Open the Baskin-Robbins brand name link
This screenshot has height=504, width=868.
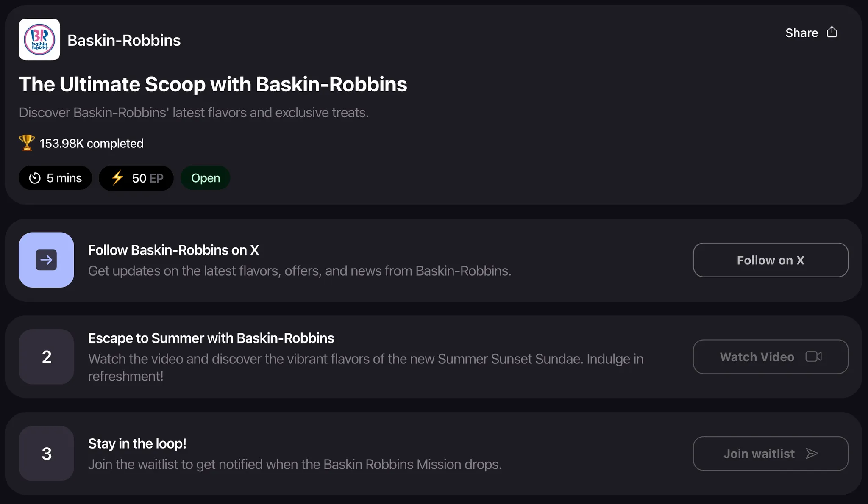click(124, 40)
